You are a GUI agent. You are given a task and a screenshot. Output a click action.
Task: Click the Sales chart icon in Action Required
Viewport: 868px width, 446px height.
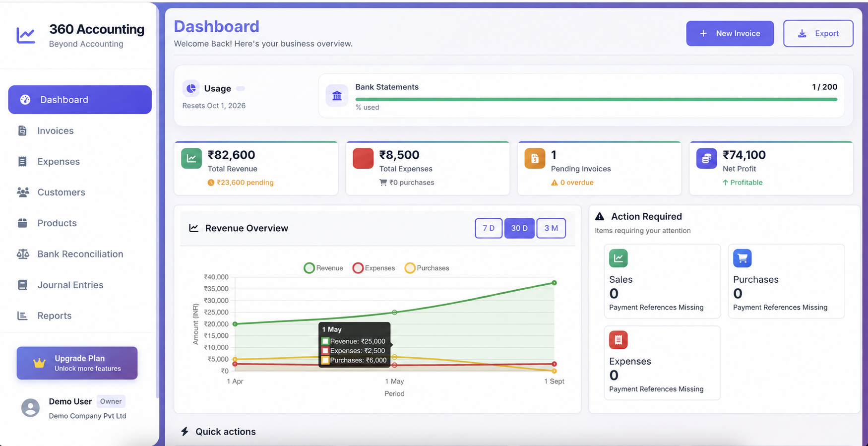619,258
